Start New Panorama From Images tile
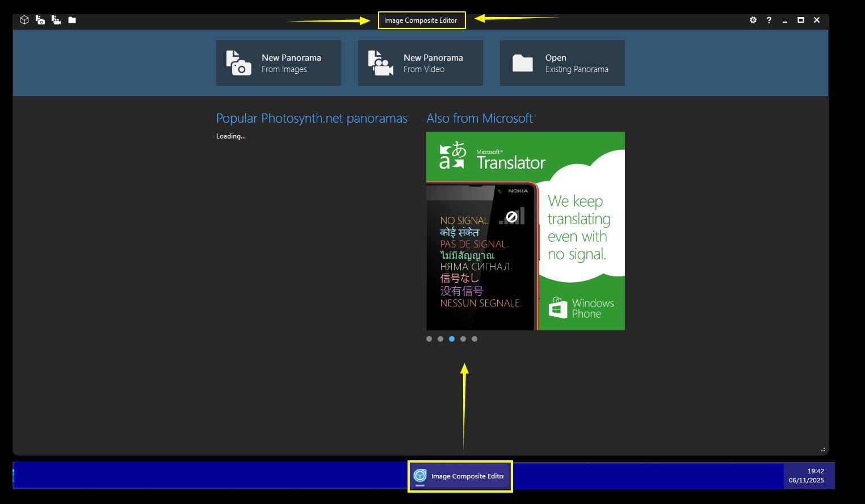 (x=278, y=63)
